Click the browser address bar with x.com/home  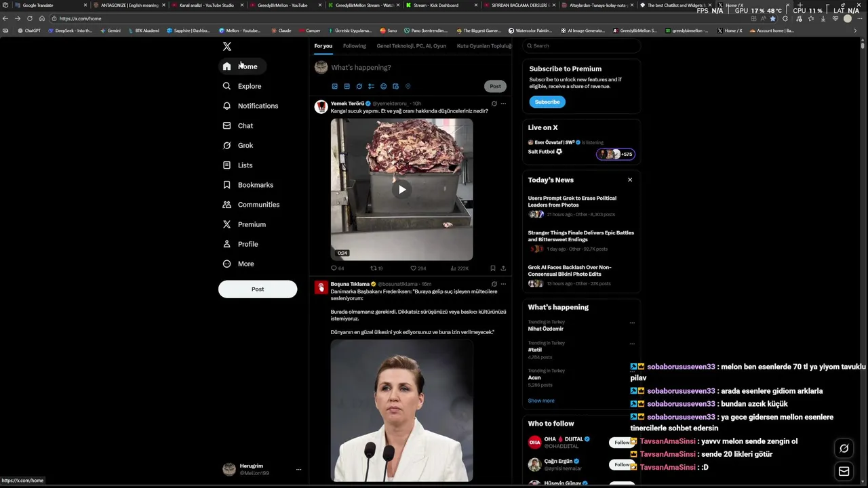(393, 18)
